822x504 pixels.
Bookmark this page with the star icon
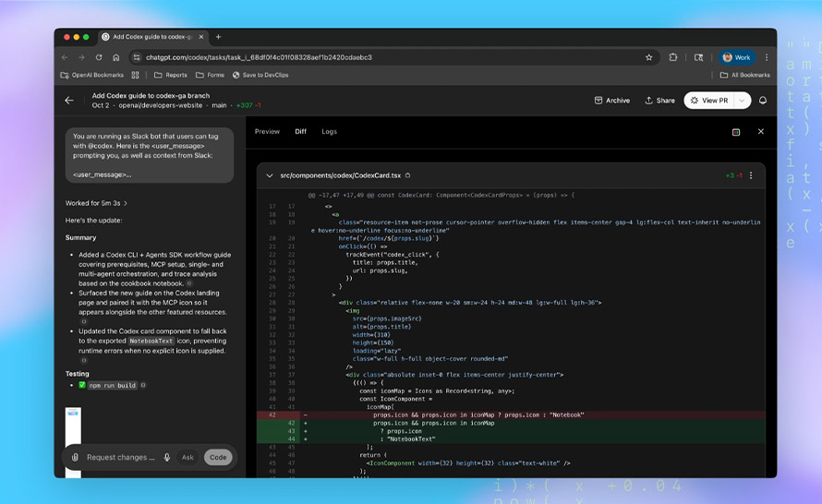tap(648, 57)
